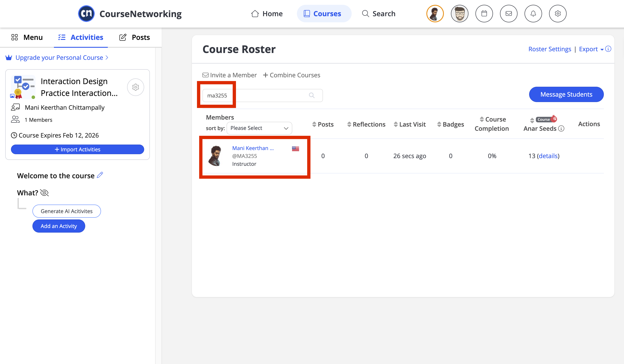Sort roster by Badges column
Viewport: 624px width, 364px height.
point(451,124)
